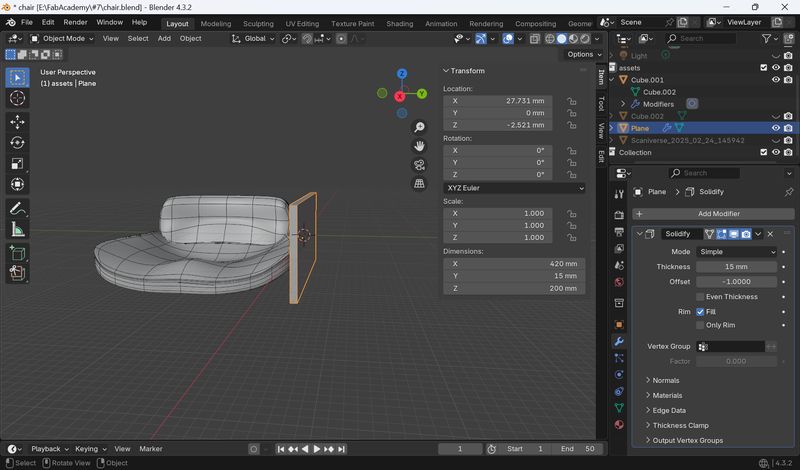The height and width of the screenshot is (470, 800).
Task: Expand the Thickness Clamp subpanel
Action: click(680, 425)
